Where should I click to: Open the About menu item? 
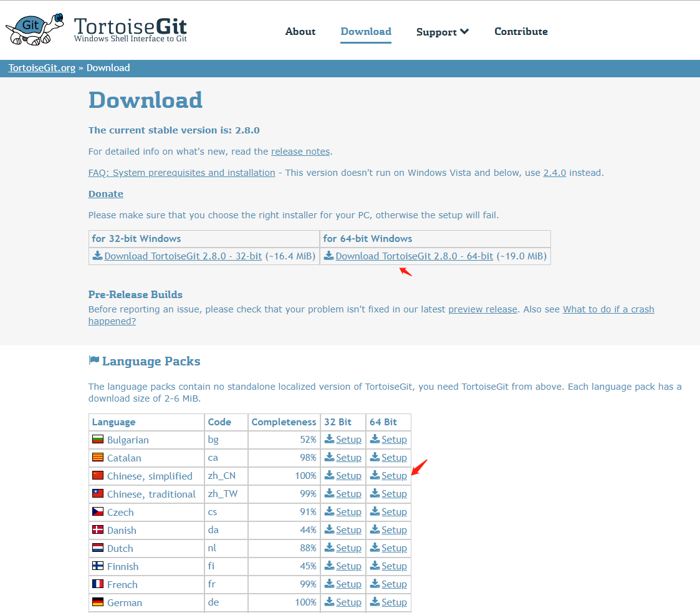click(300, 31)
